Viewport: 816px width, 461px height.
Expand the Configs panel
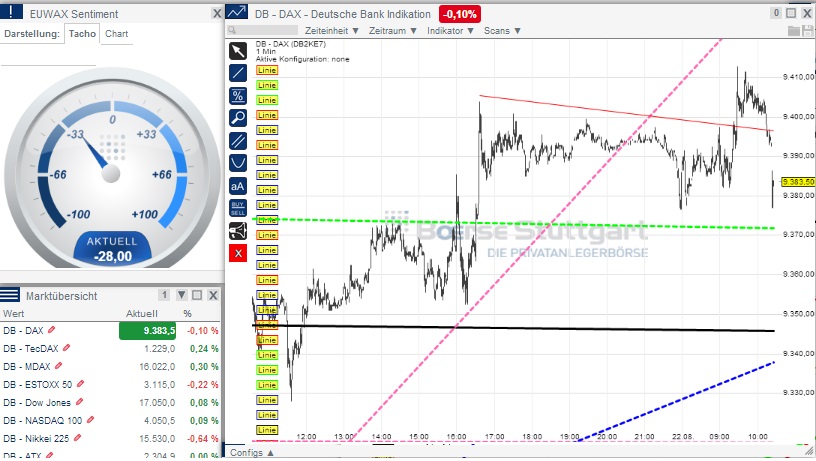[x=252, y=453]
